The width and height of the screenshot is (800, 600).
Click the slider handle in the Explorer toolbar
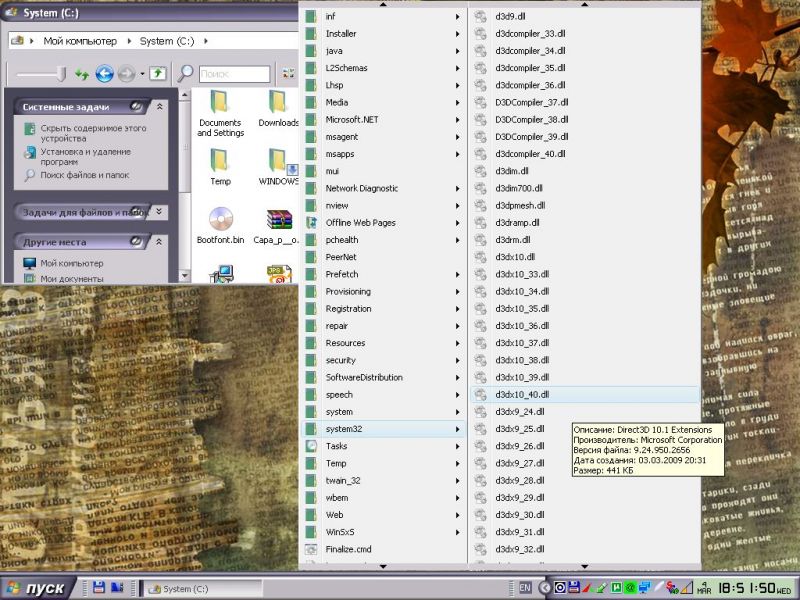[x=61, y=74]
